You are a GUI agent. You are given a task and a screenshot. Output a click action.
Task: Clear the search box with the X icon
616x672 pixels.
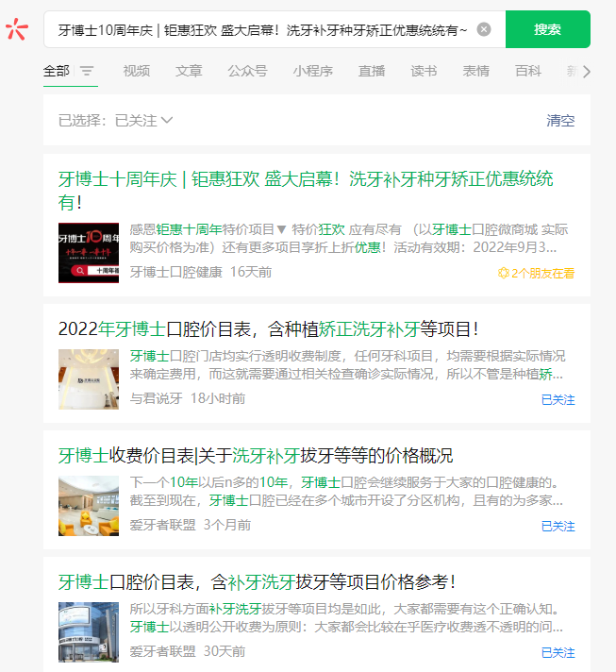484,29
